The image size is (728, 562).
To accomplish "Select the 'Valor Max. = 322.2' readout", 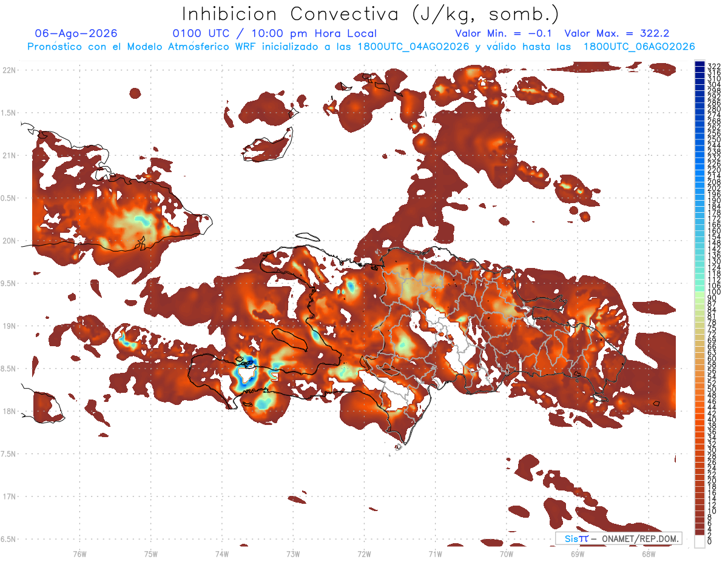I will pos(617,33).
